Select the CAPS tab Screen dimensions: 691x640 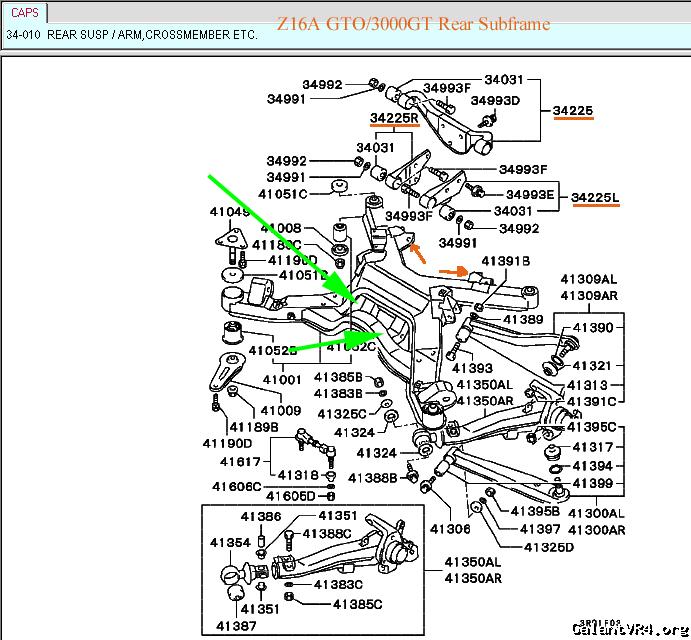(24, 13)
